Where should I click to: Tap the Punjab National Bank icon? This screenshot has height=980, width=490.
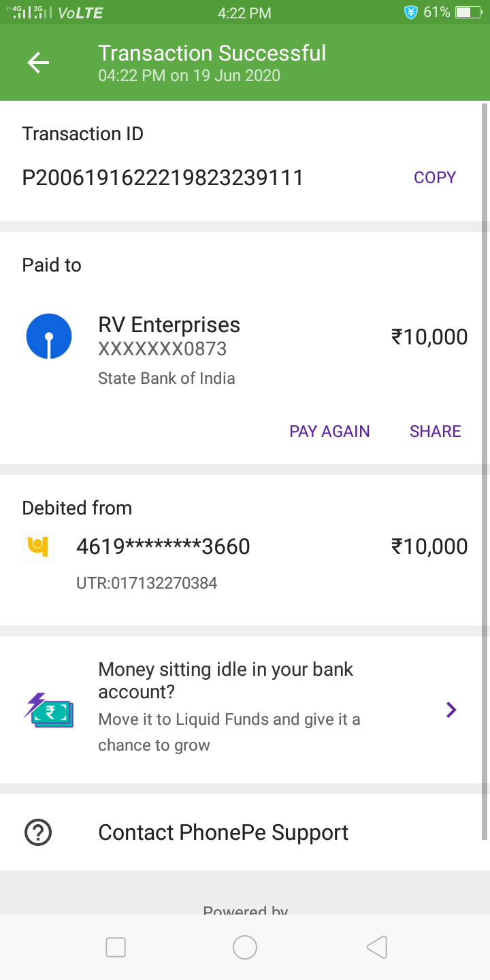tap(38, 546)
